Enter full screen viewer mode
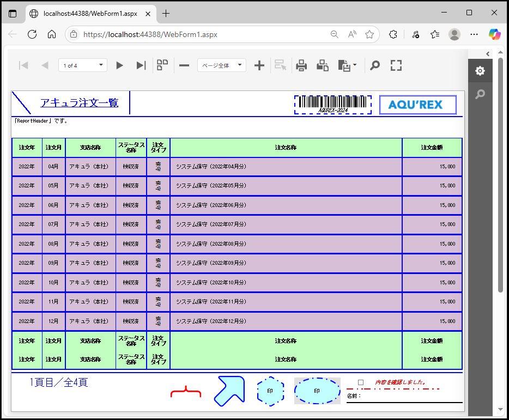 point(396,65)
